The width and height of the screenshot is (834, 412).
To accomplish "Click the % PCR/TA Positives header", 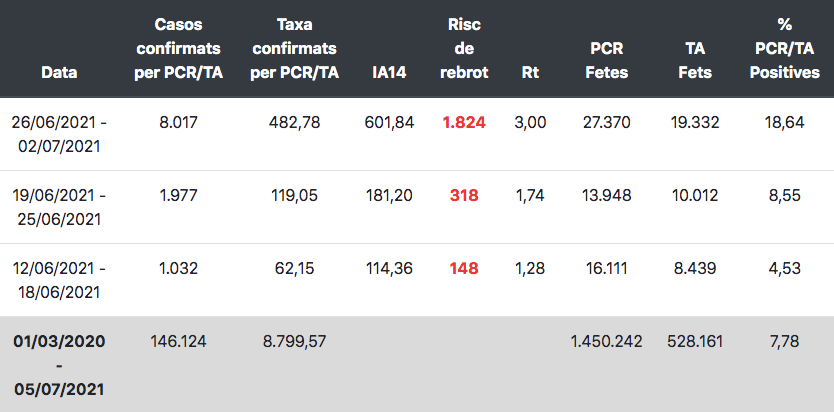I will point(785,48).
